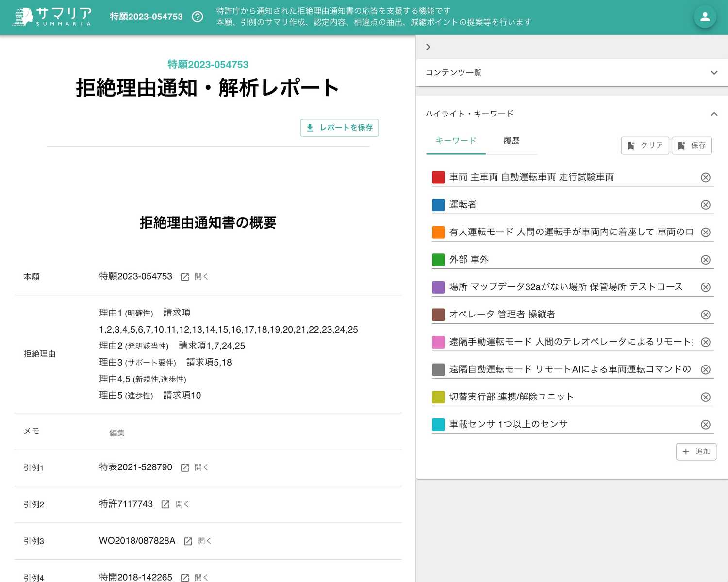Image resolution: width=728 pixels, height=582 pixels.
Task: Click the external-link icon next to 特願2023-054753
Action: (x=184, y=277)
